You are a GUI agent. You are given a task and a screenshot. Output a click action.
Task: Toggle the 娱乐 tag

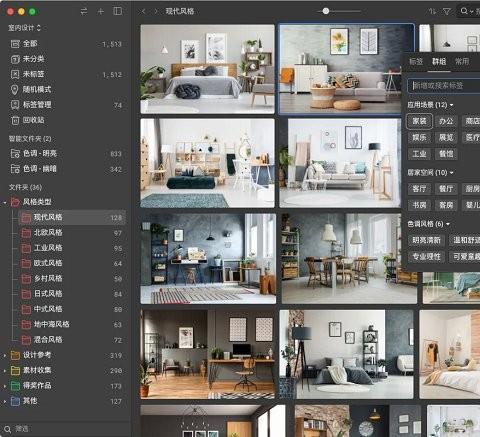point(419,137)
